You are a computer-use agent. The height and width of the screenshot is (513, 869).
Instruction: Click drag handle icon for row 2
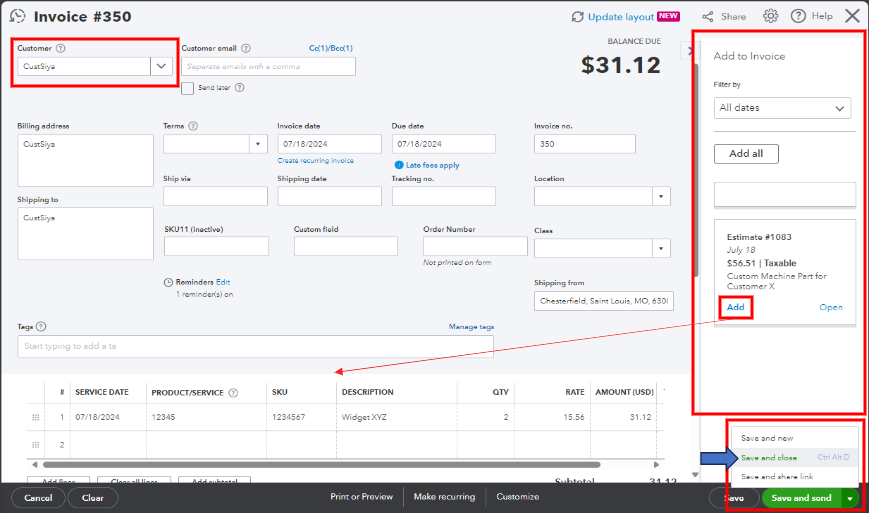pyautogui.click(x=35, y=444)
